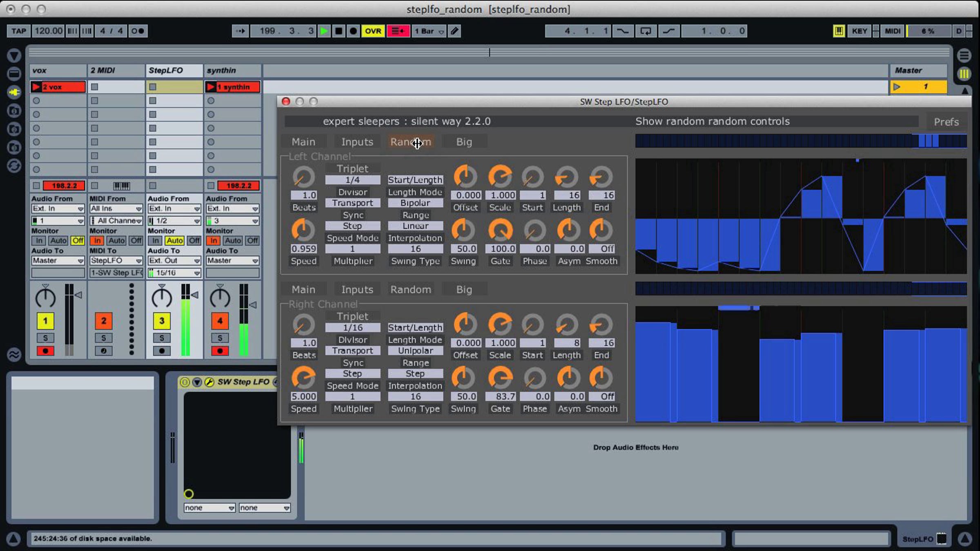
Task: Toggle the Loop switch in transport
Action: (x=646, y=31)
